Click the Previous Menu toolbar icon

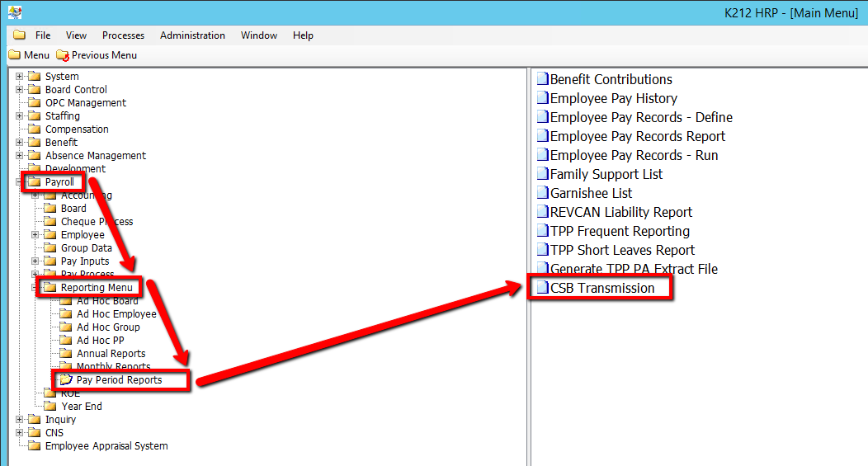pyautogui.click(x=63, y=55)
